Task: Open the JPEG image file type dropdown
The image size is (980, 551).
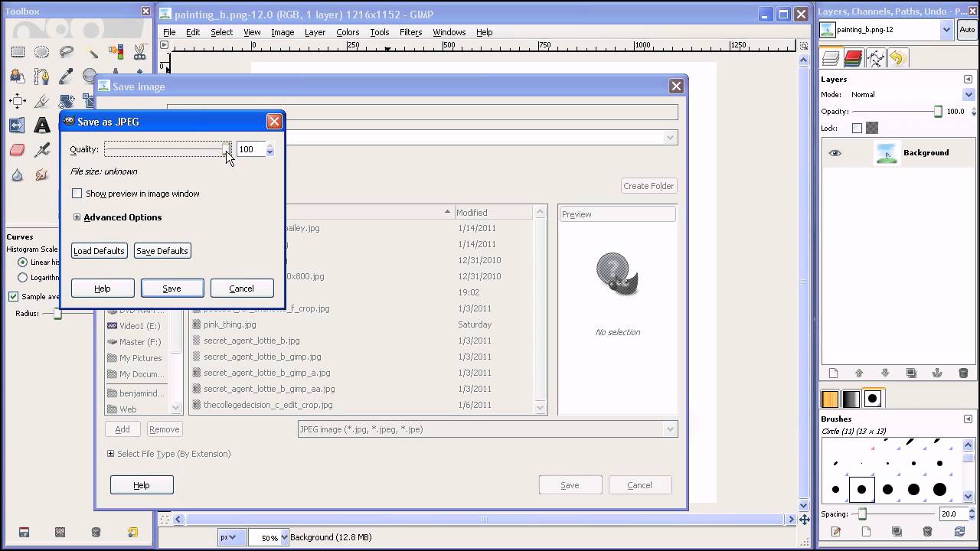Action: pos(670,429)
